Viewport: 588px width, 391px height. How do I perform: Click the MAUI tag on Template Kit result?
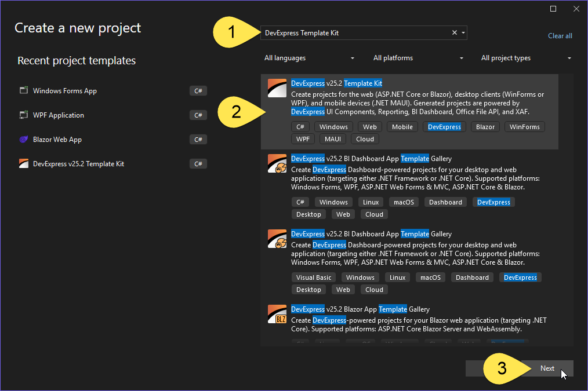click(333, 139)
